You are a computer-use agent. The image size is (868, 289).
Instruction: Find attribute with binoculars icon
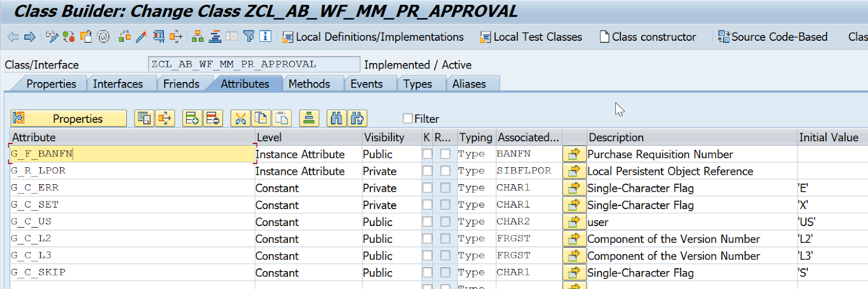coord(336,118)
